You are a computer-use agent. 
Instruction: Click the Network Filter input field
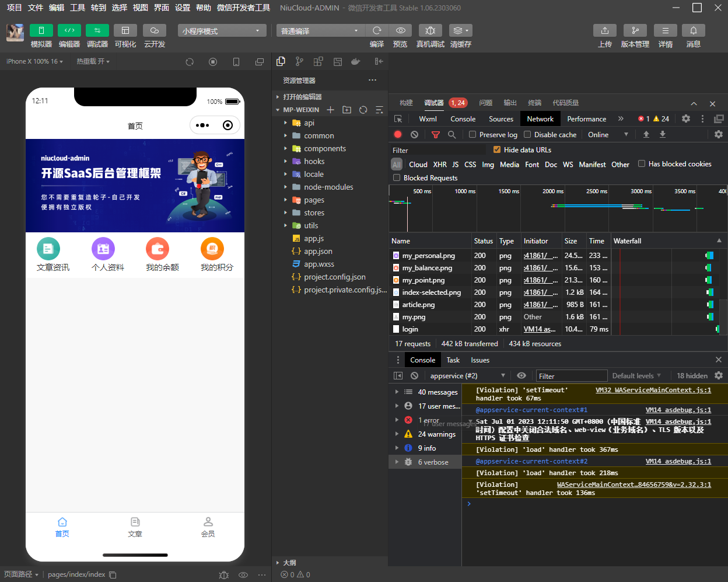pos(439,150)
